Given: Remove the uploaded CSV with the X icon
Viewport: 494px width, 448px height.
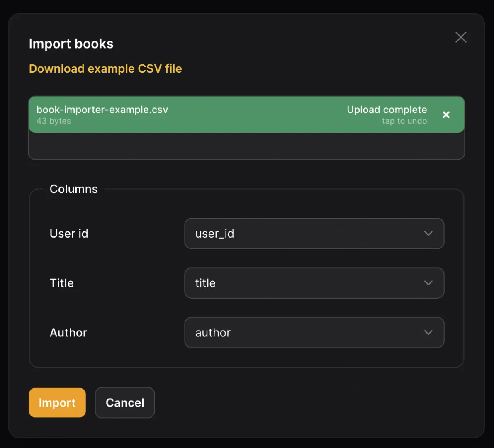Looking at the screenshot, I should (446, 115).
